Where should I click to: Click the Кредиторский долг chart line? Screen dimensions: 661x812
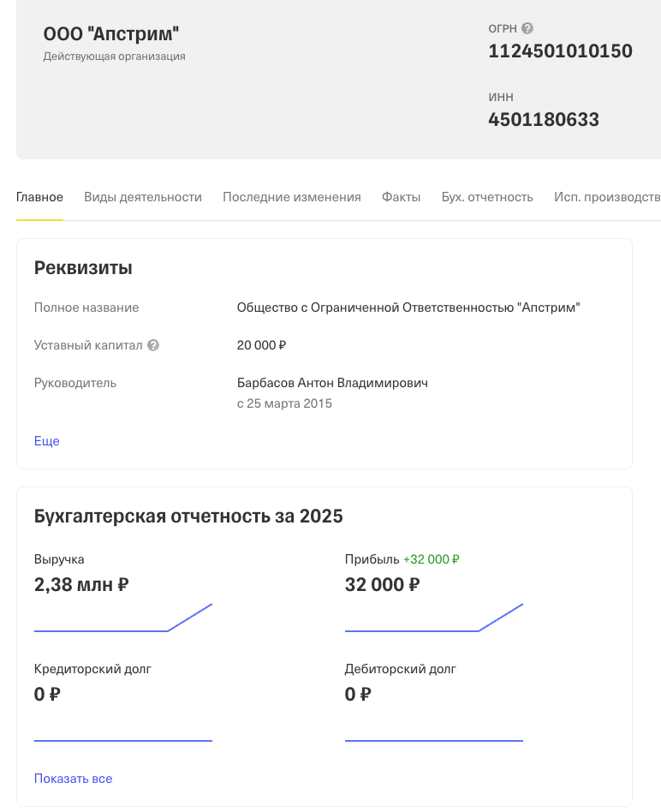click(x=123, y=741)
